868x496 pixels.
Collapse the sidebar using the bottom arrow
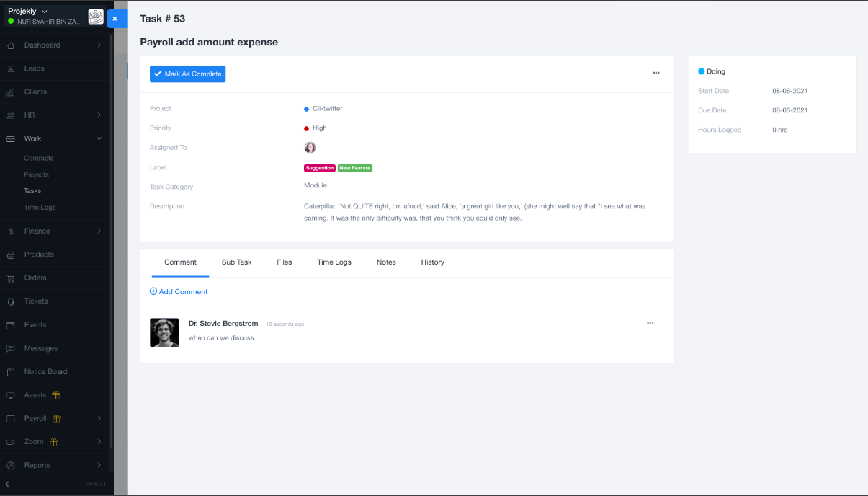pyautogui.click(x=7, y=484)
